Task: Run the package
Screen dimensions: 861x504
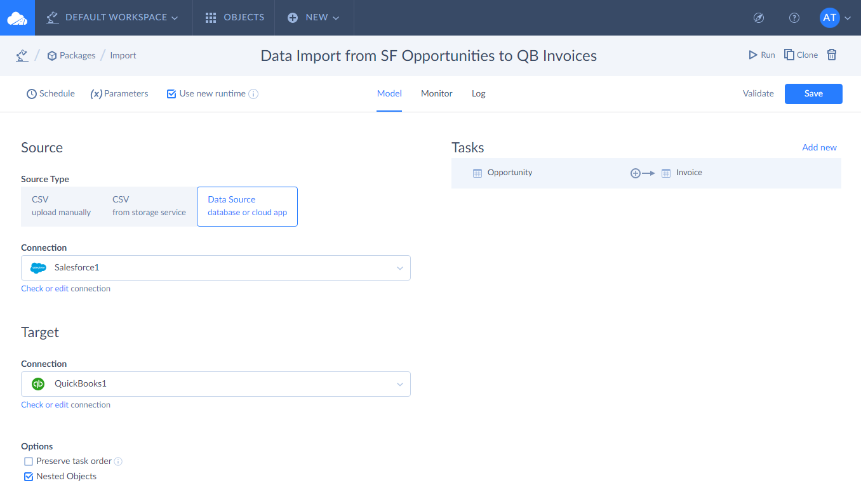Action: click(762, 55)
